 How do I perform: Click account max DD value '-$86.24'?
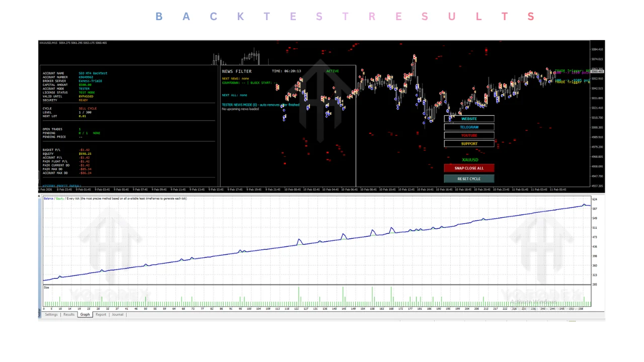click(85, 173)
